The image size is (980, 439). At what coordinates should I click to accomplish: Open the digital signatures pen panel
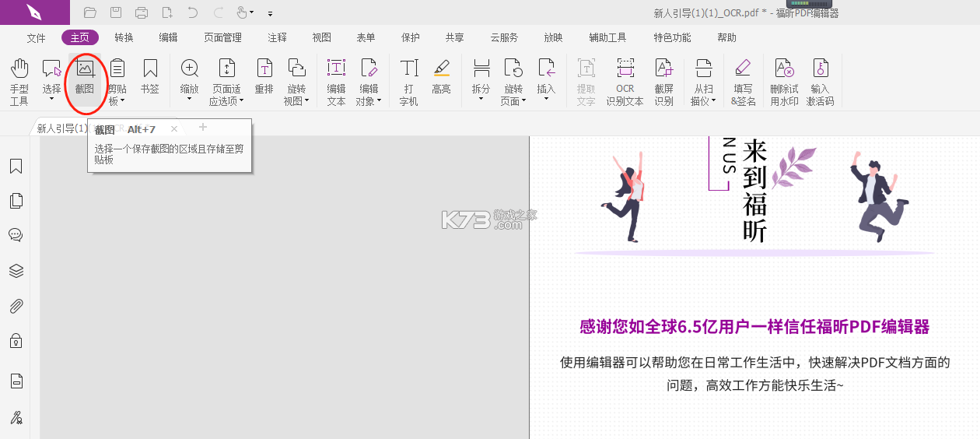[x=16, y=418]
